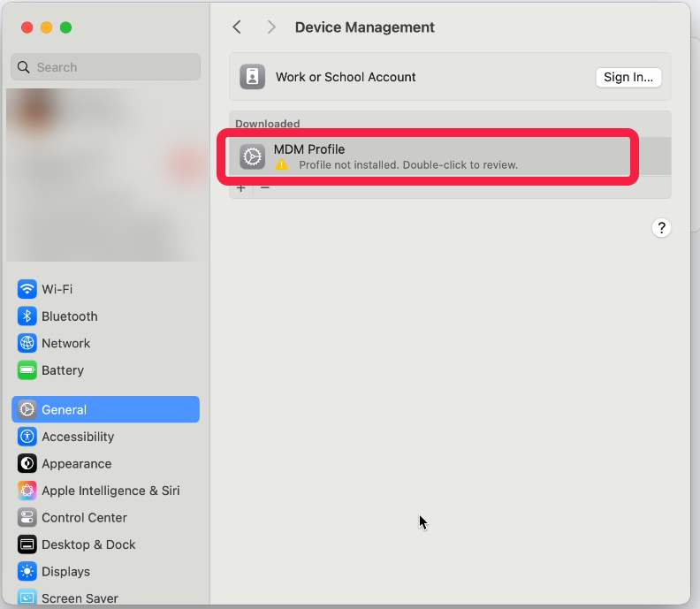Click the Device Management title
This screenshot has height=609, width=700.
pos(365,27)
